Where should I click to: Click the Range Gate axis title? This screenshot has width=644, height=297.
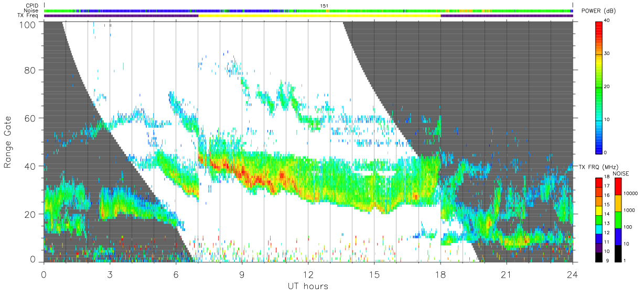coord(8,141)
